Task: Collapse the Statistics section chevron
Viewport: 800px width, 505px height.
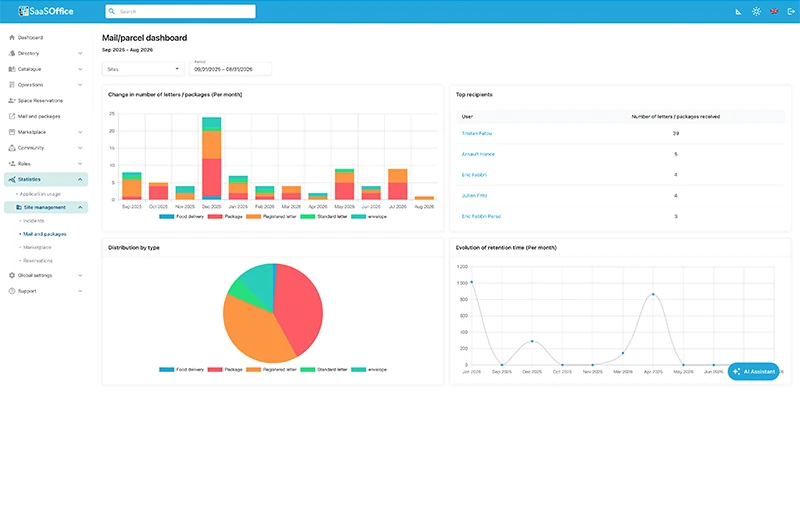Action: [80, 180]
